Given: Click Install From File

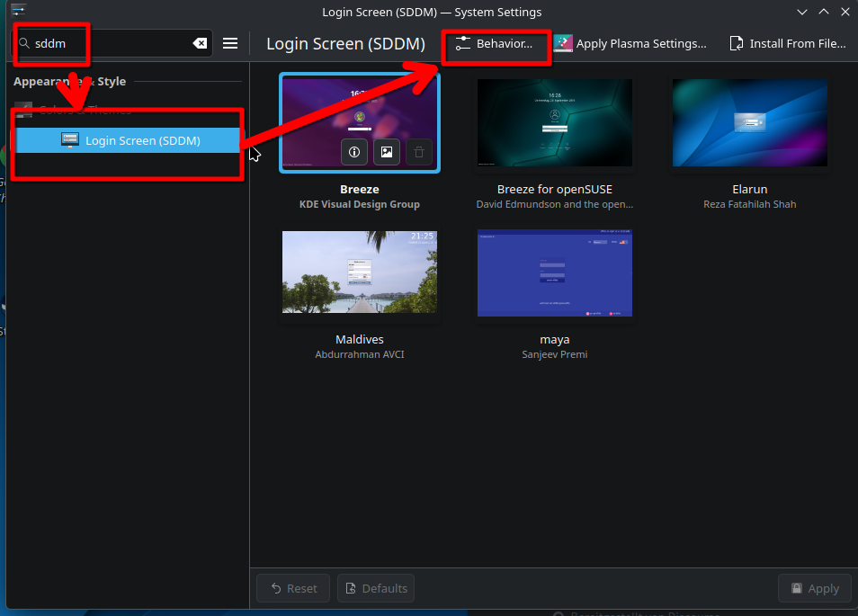Looking at the screenshot, I should 787,43.
